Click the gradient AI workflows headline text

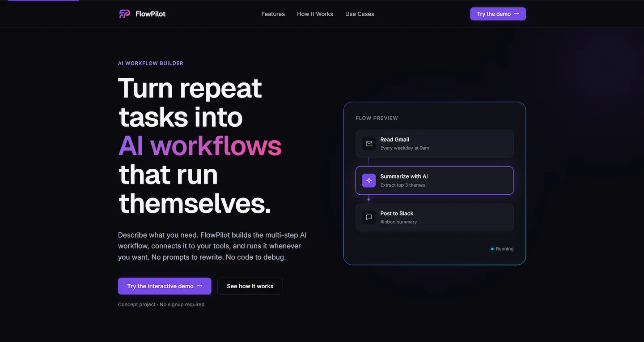tap(200, 145)
